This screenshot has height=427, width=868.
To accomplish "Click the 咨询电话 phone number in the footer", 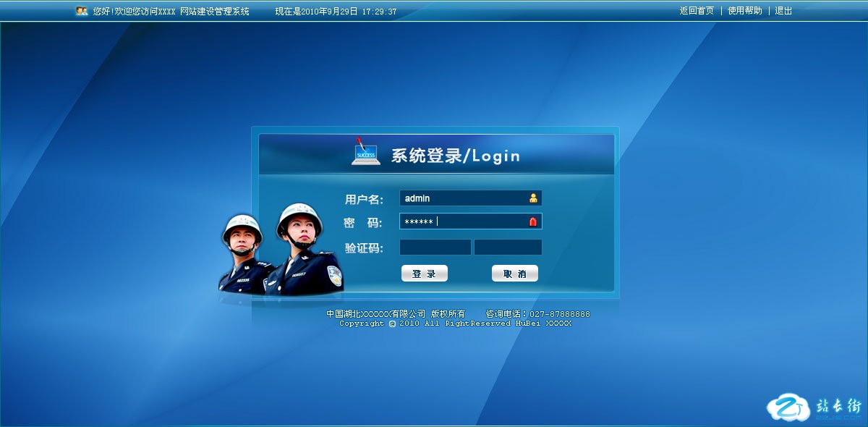I will click(x=560, y=314).
